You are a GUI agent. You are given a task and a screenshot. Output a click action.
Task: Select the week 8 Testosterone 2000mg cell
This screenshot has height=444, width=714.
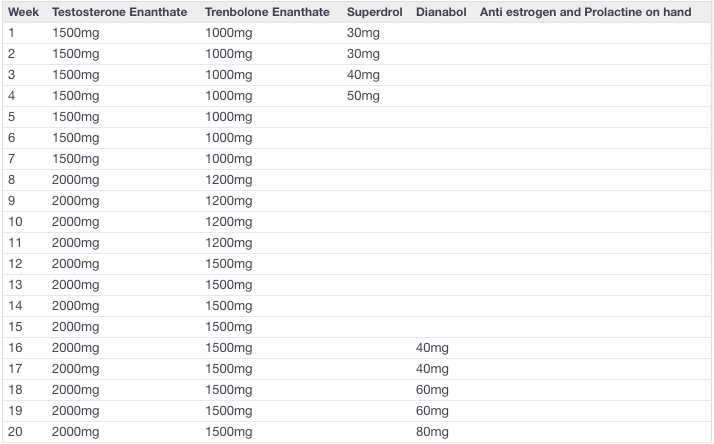point(75,180)
